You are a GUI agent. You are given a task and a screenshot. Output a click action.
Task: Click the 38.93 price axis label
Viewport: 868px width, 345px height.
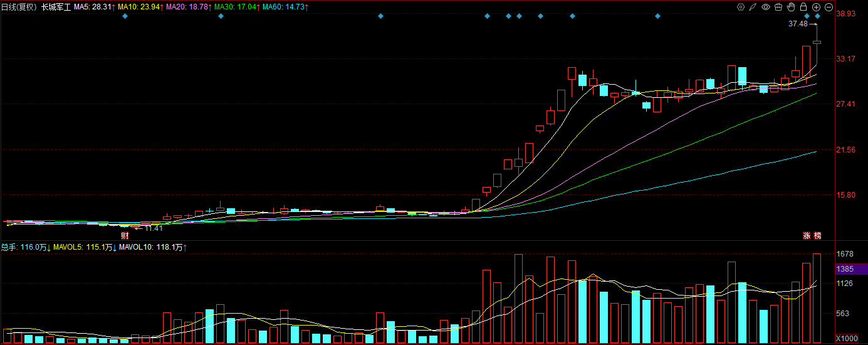click(x=847, y=13)
